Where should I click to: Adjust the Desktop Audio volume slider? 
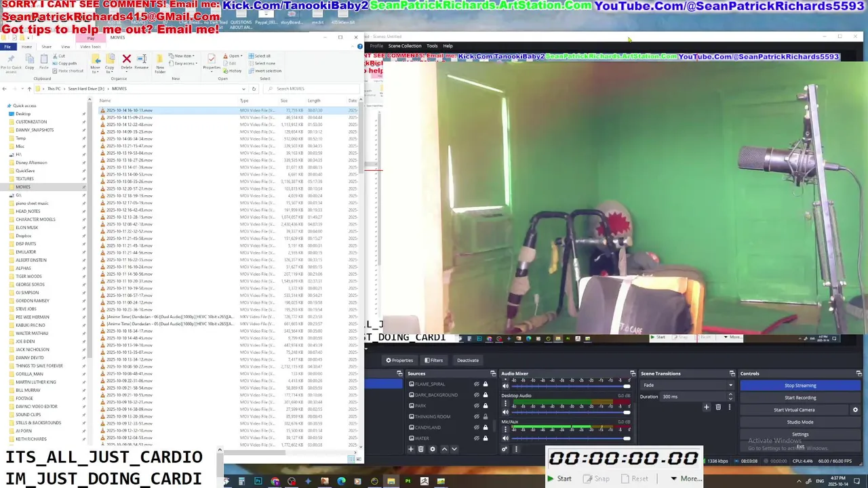[x=570, y=412]
